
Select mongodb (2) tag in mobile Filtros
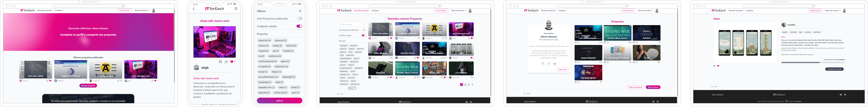coord(265,66)
